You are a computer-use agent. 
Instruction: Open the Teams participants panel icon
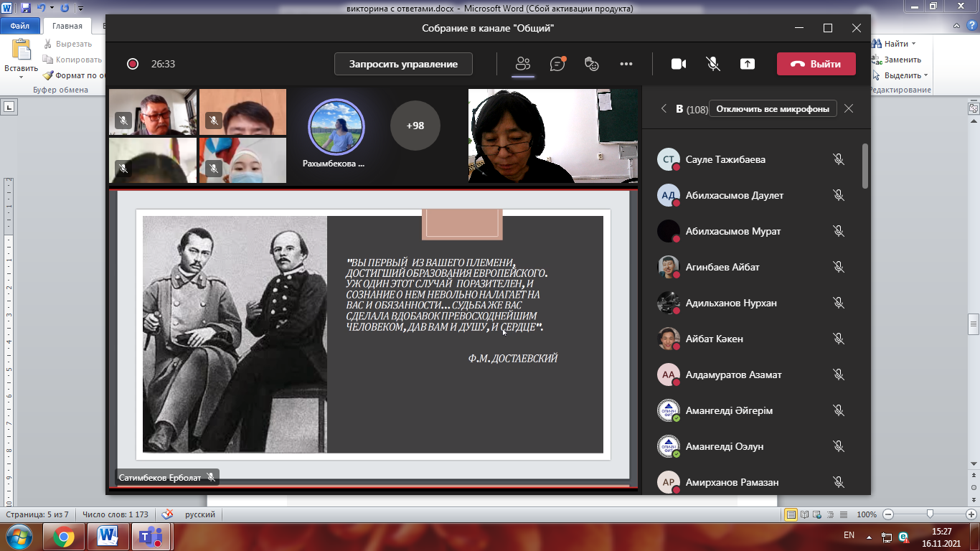tap(523, 64)
